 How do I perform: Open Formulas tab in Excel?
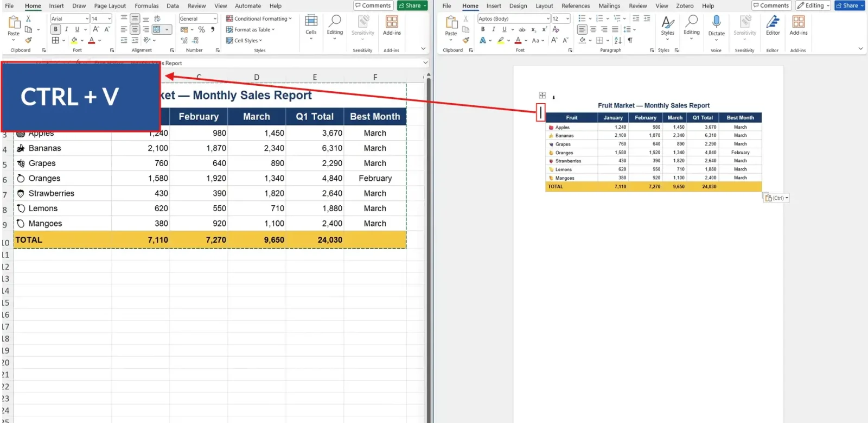(x=146, y=6)
